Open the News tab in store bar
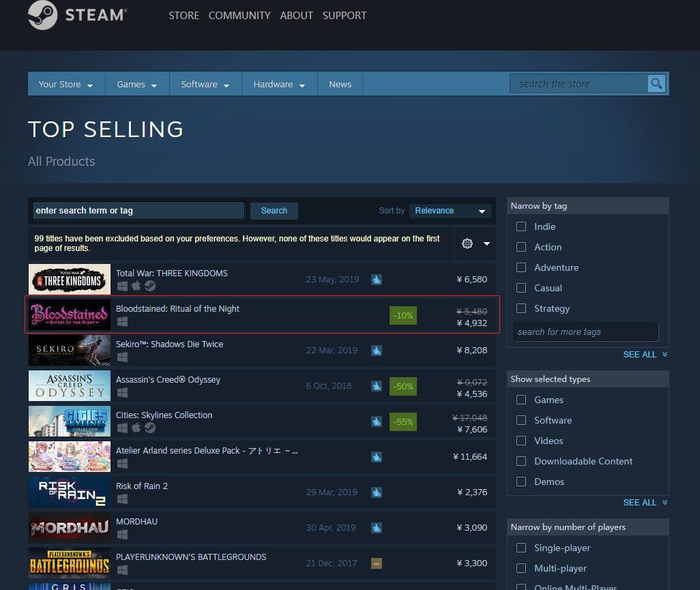 coord(340,84)
